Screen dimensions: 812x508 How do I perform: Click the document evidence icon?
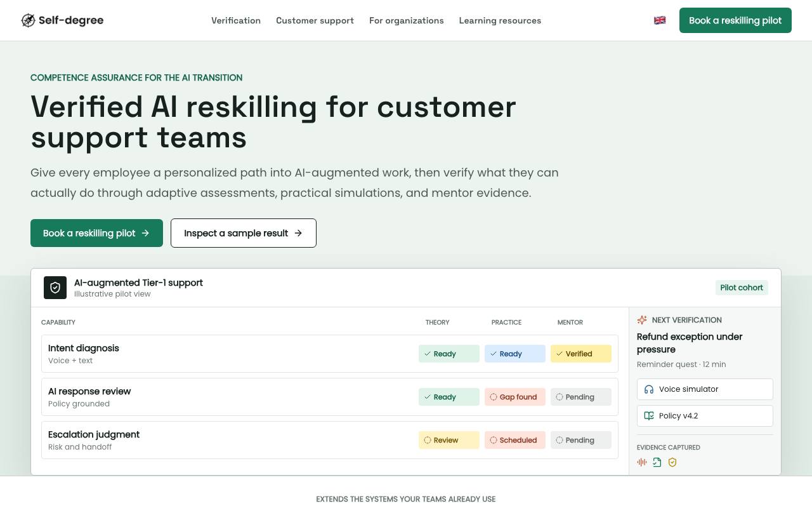[657, 462]
